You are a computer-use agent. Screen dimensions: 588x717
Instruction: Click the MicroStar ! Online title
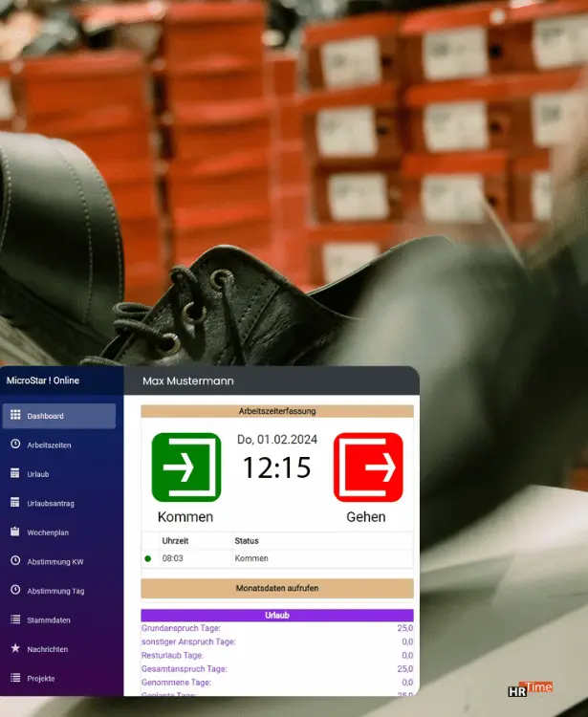coord(42,380)
